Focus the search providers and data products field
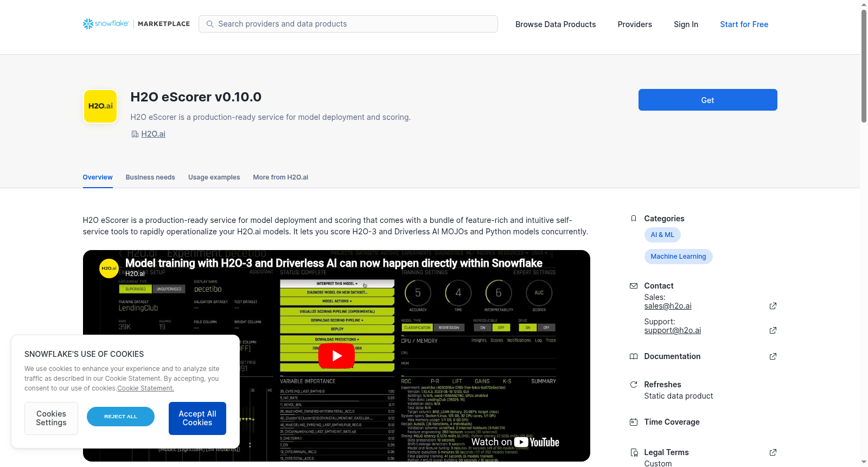The width and height of the screenshot is (868, 467). pyautogui.click(x=348, y=24)
